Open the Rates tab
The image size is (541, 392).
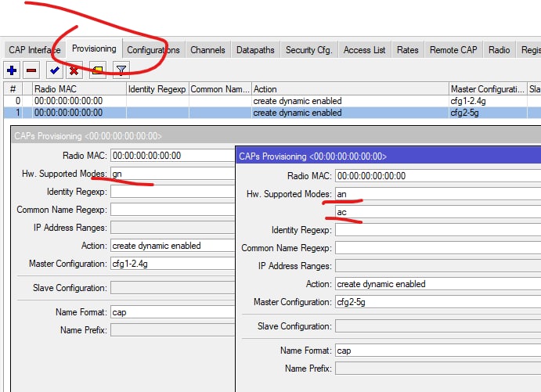[407, 50]
